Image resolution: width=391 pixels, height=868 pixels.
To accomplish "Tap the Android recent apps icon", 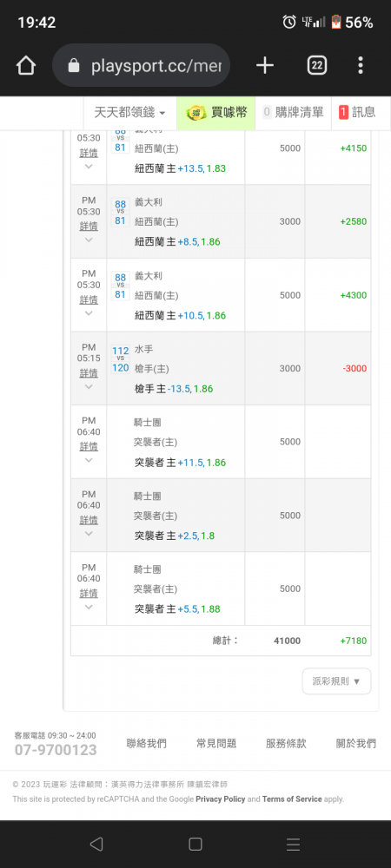I will point(293,844).
